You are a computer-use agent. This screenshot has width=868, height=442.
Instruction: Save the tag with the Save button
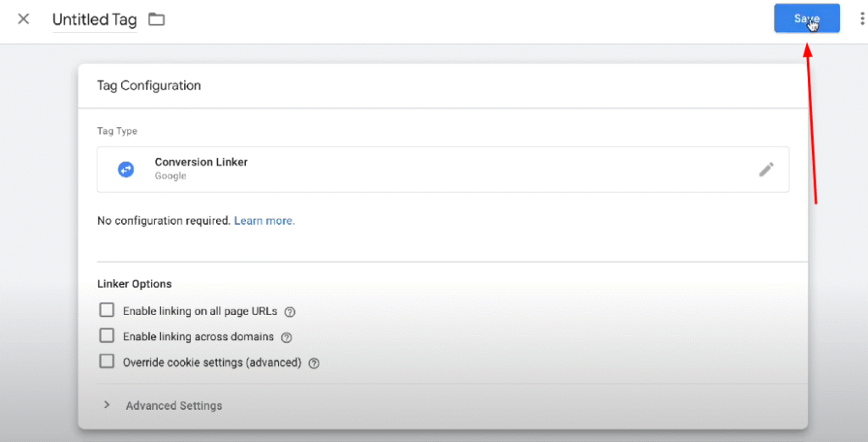(807, 19)
